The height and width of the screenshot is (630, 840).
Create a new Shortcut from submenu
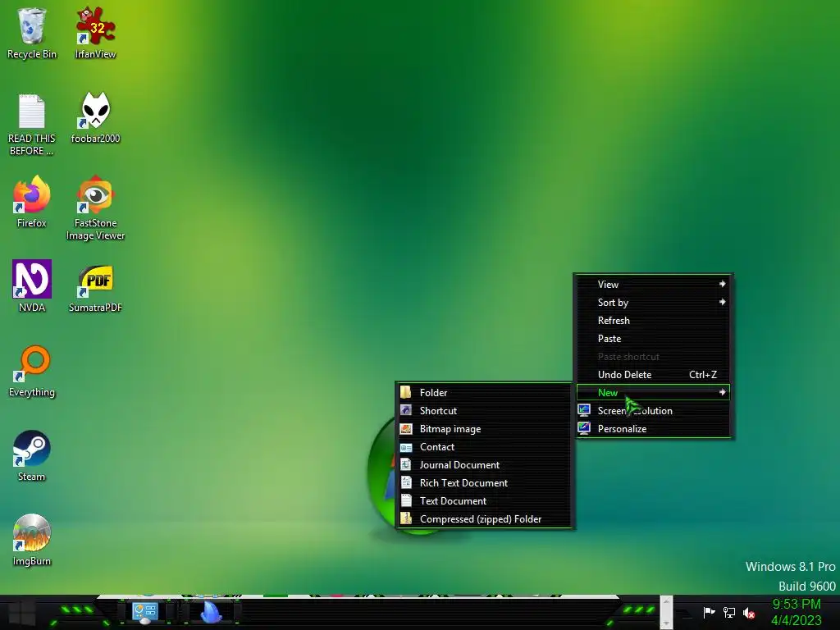[485, 411]
